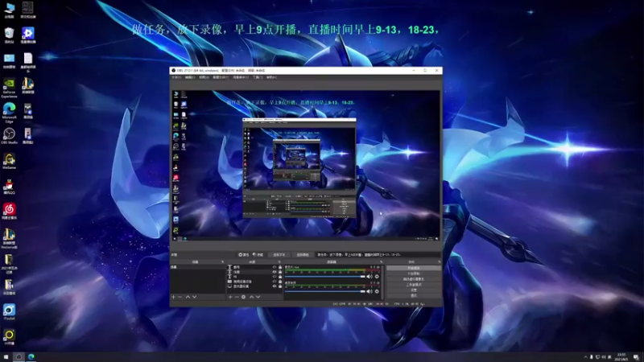Add a new source with the plus icon
The image size is (644, 362).
tap(230, 297)
